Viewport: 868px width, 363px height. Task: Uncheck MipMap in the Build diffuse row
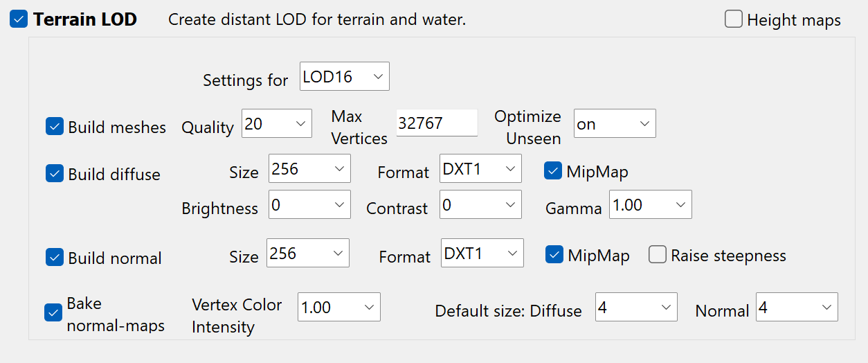[553, 170]
